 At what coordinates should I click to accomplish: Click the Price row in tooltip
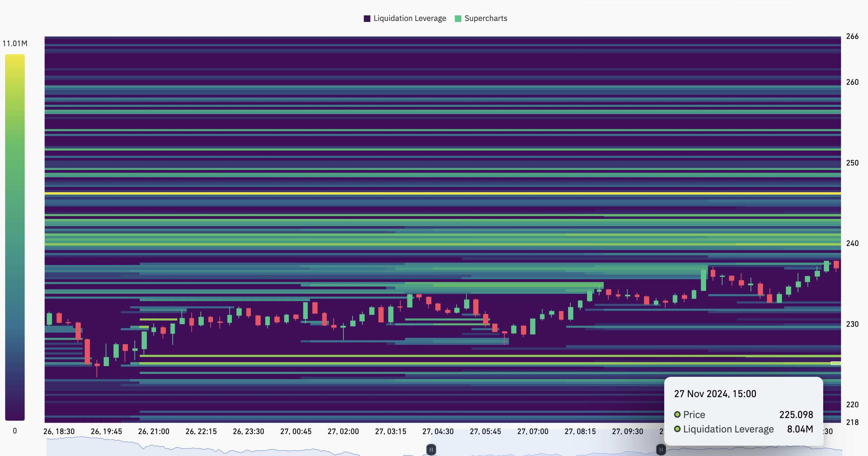coord(694,414)
